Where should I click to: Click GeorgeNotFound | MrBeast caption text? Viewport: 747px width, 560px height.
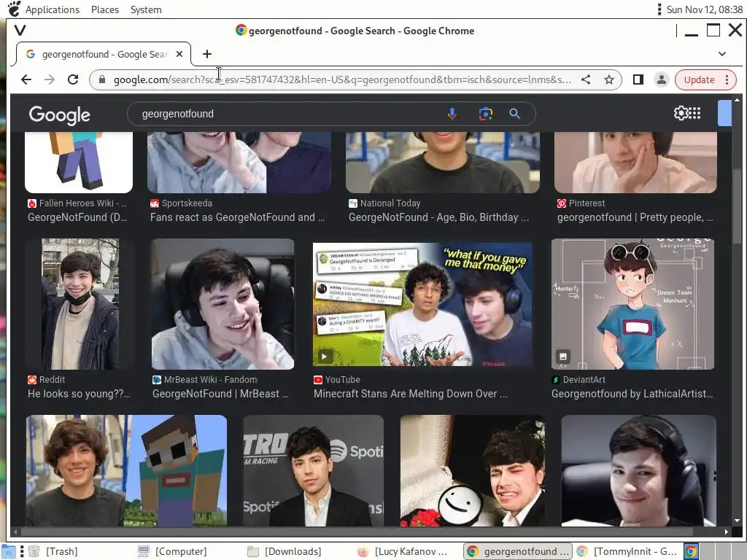pos(220,394)
